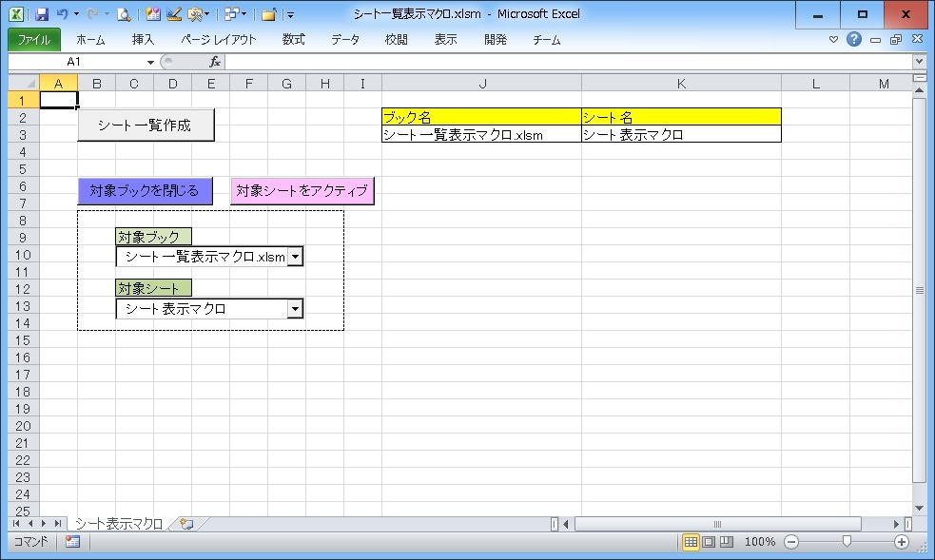This screenshot has height=560, width=935.
Task: Click the yellow folder icon in toolbar
Action: pos(268,14)
